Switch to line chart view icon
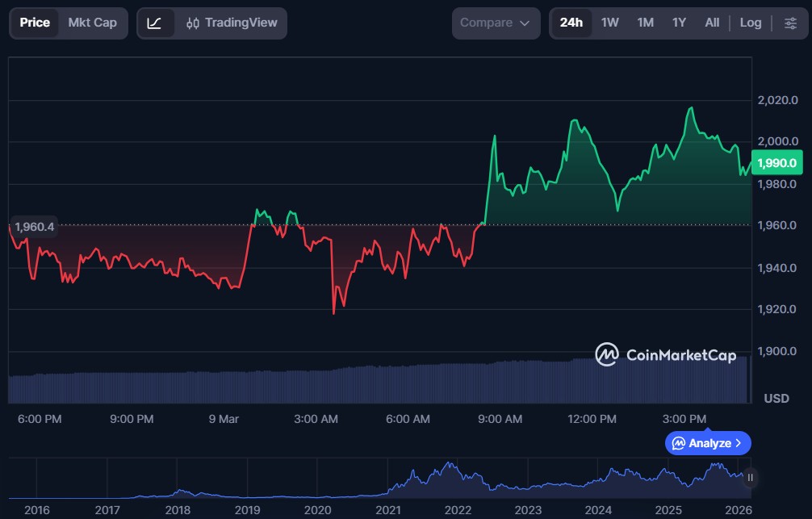 pyautogui.click(x=155, y=23)
